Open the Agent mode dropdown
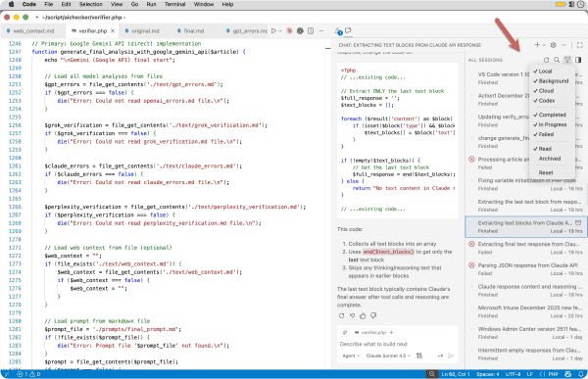 point(351,355)
